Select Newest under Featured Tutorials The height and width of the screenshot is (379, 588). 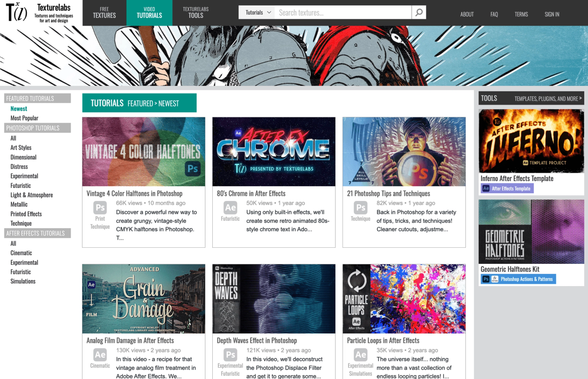[x=19, y=108]
